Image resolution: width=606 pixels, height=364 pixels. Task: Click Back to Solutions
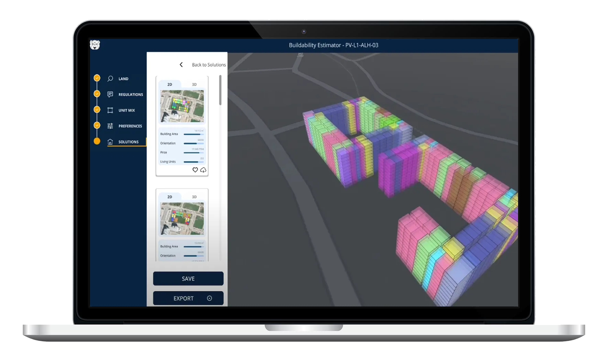pyautogui.click(x=208, y=65)
